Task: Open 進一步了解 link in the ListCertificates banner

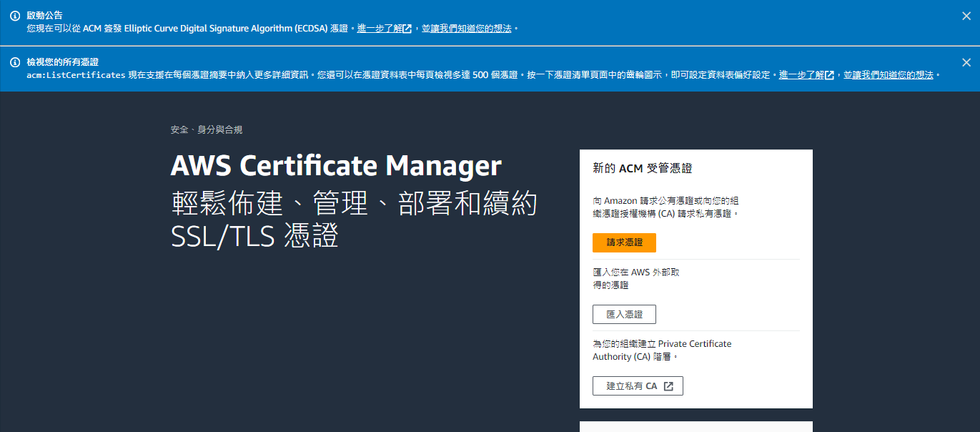Action: 806,74
